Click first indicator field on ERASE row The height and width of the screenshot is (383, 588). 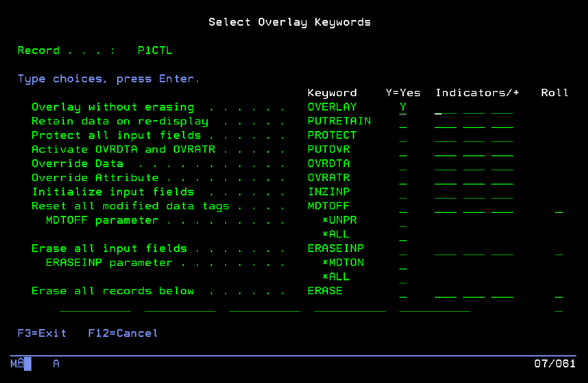[445, 291]
